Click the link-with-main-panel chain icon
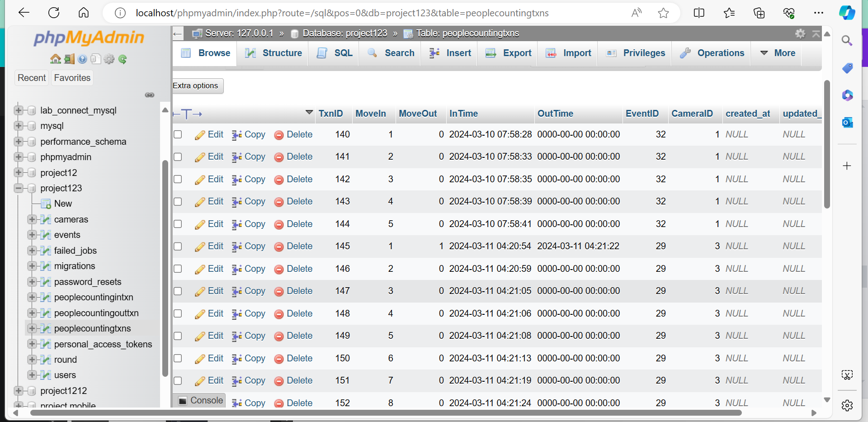Screen dimensions: 868x422 point(150,95)
